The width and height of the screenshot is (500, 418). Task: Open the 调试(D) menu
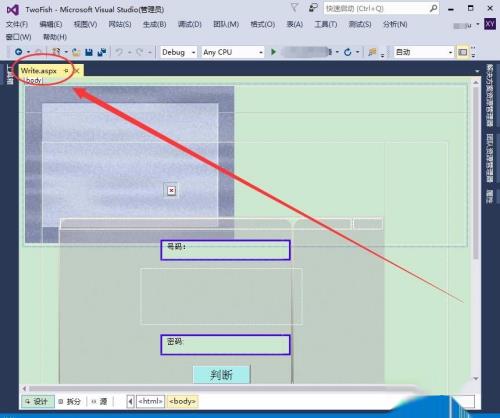(190, 24)
